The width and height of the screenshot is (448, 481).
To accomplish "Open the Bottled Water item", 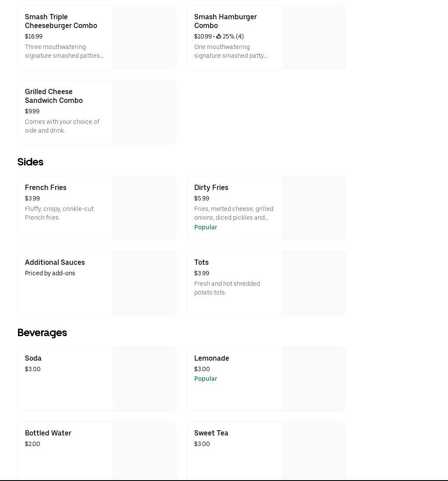I will pyautogui.click(x=48, y=433).
